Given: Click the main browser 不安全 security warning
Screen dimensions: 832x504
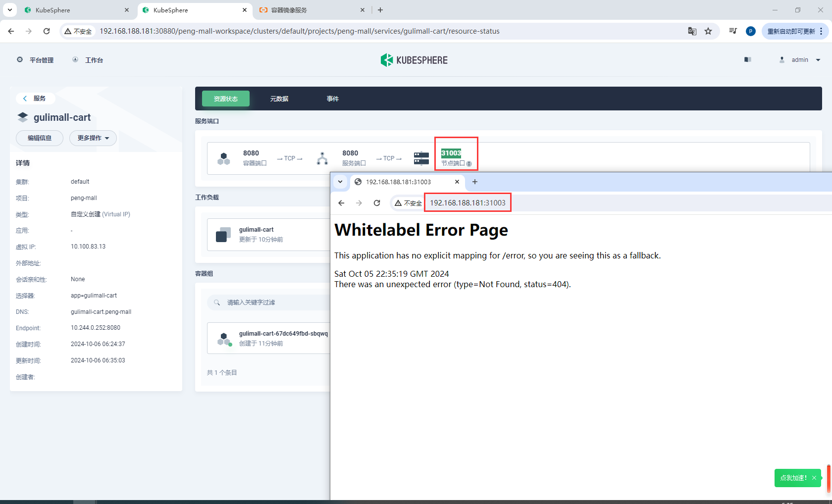Looking at the screenshot, I should pos(78,31).
